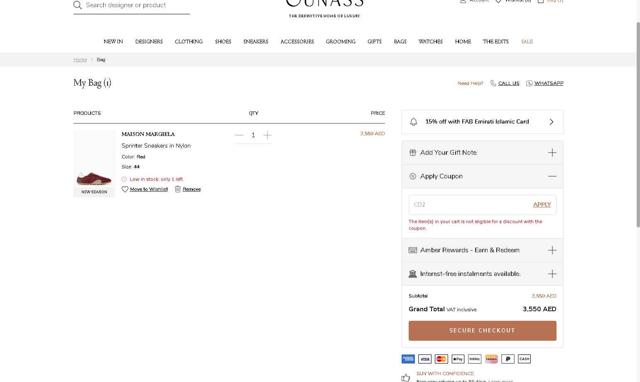Screen dimensions: 640x382
Task: Click the Grand Total 3,550 AED value
Action: tap(539, 309)
